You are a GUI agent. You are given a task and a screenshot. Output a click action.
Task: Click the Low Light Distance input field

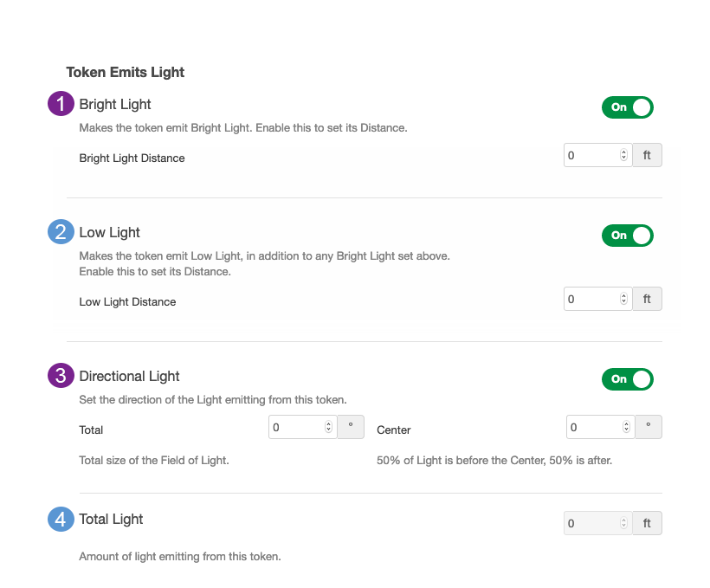pyautogui.click(x=591, y=300)
